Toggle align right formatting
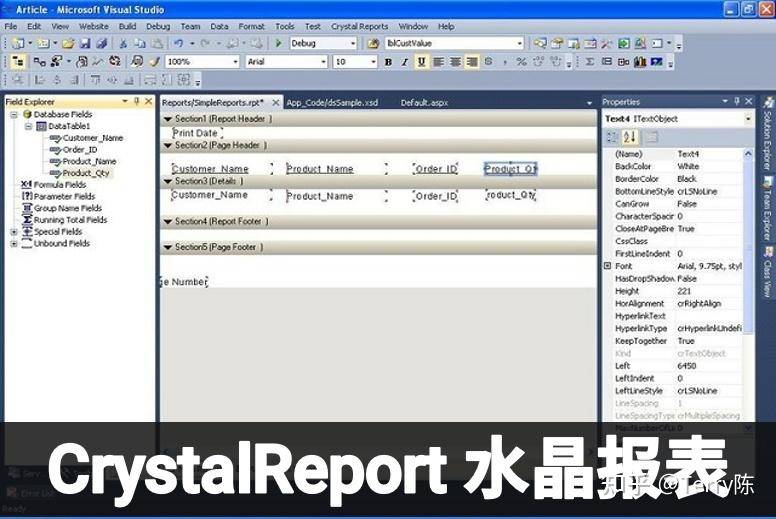The width and height of the screenshot is (776, 519). click(472, 62)
